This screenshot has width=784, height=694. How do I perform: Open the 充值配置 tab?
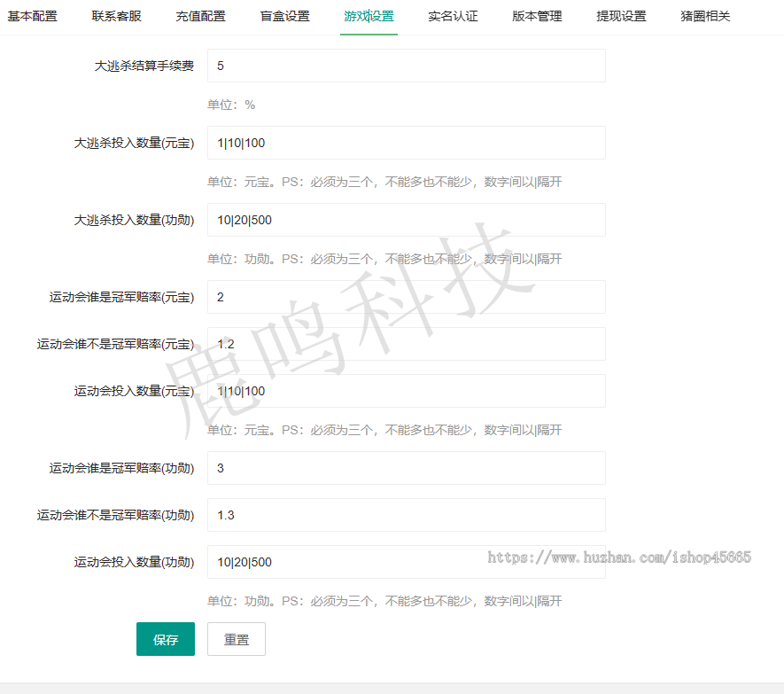coord(200,17)
